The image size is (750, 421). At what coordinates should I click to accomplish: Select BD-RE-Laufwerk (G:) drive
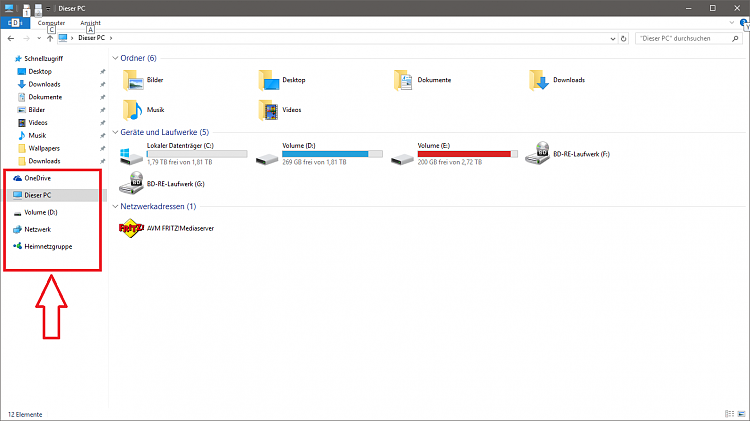click(x=162, y=184)
